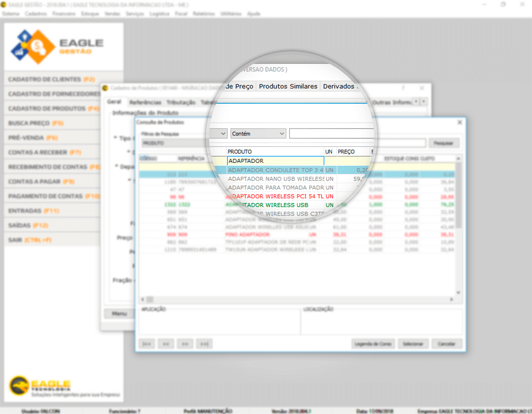532x414 pixels.
Task: Switch to Referências tab in Cadastro de Produtos
Action: pyautogui.click(x=145, y=102)
